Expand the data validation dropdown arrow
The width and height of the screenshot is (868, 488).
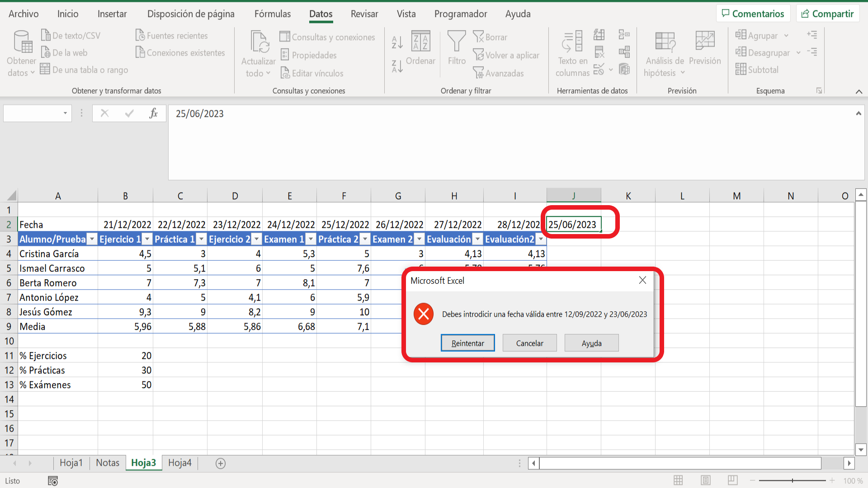point(611,70)
